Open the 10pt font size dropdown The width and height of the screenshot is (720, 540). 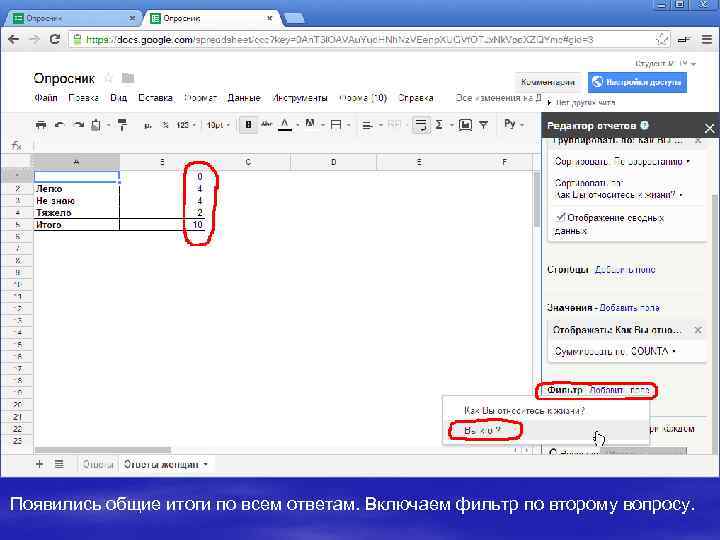tap(218, 125)
